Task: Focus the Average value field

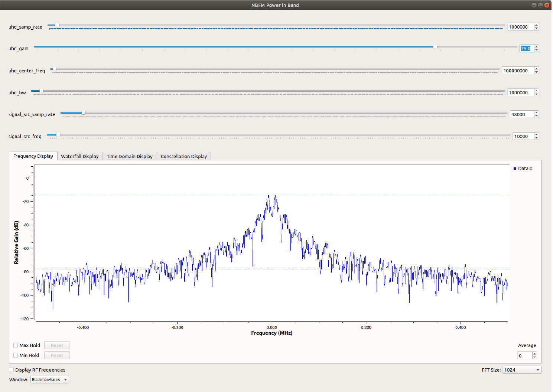Action: click(525, 356)
